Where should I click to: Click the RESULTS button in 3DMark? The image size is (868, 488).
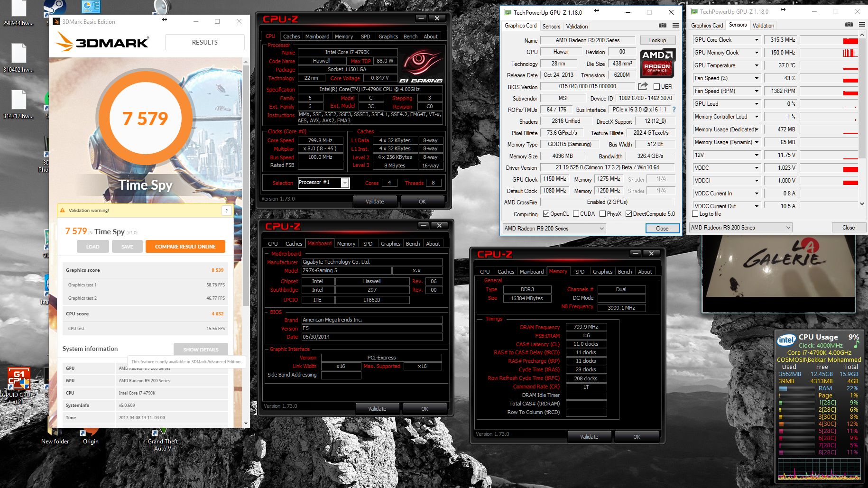205,42
